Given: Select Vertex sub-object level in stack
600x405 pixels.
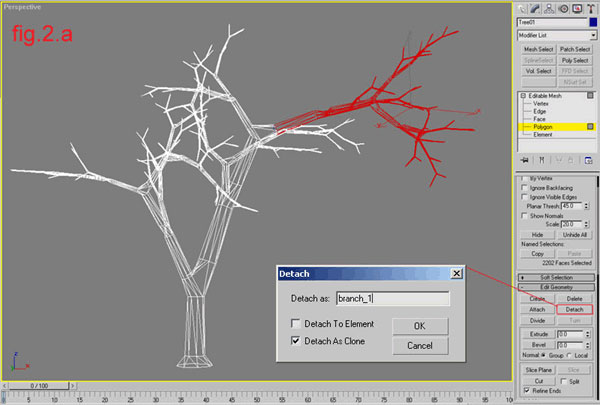Looking at the screenshot, I should click(x=545, y=102).
